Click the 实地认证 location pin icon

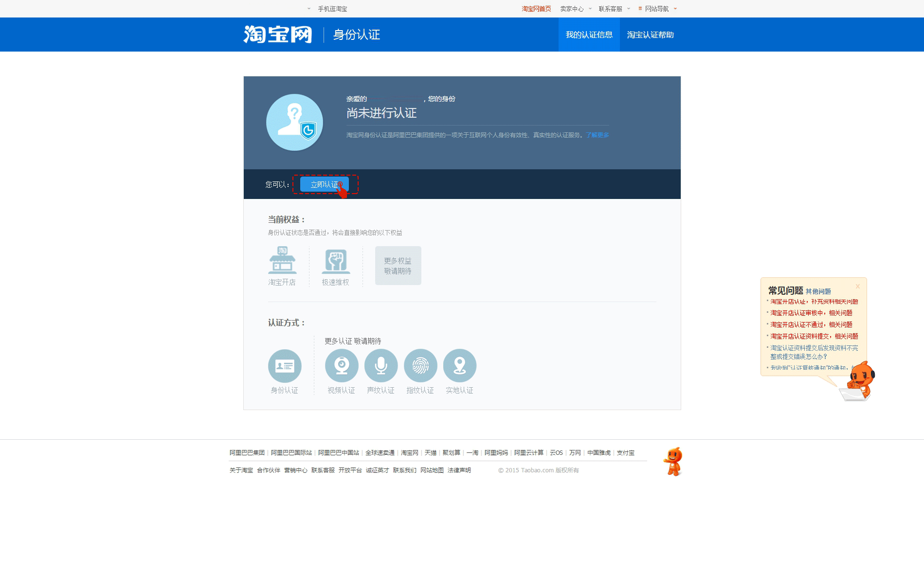(x=460, y=365)
